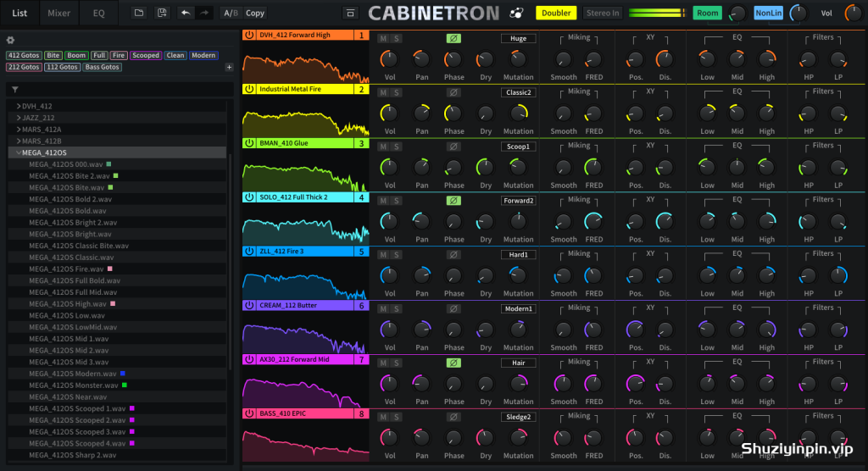Undo with the left arrow icon
Screen dimensions: 868x471
pos(186,13)
